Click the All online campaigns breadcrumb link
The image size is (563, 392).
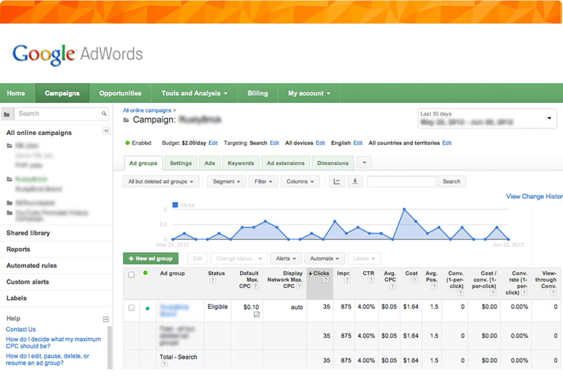tap(147, 110)
